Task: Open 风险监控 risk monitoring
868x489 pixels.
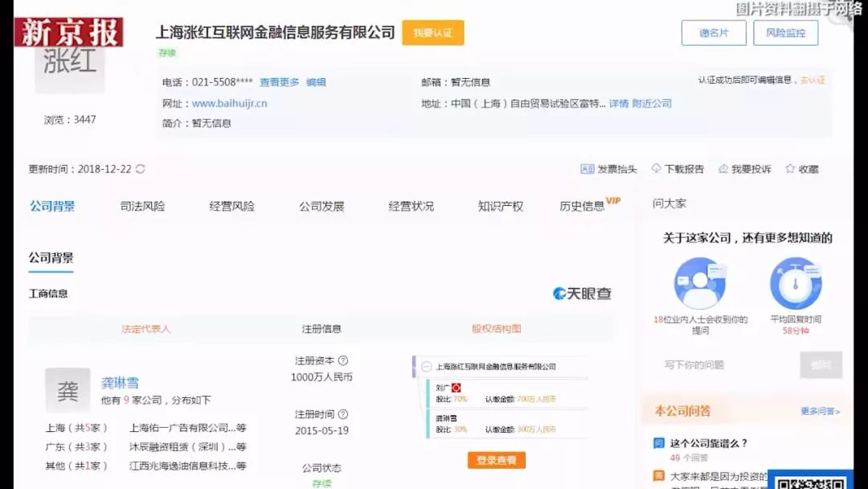Action: 785,33
